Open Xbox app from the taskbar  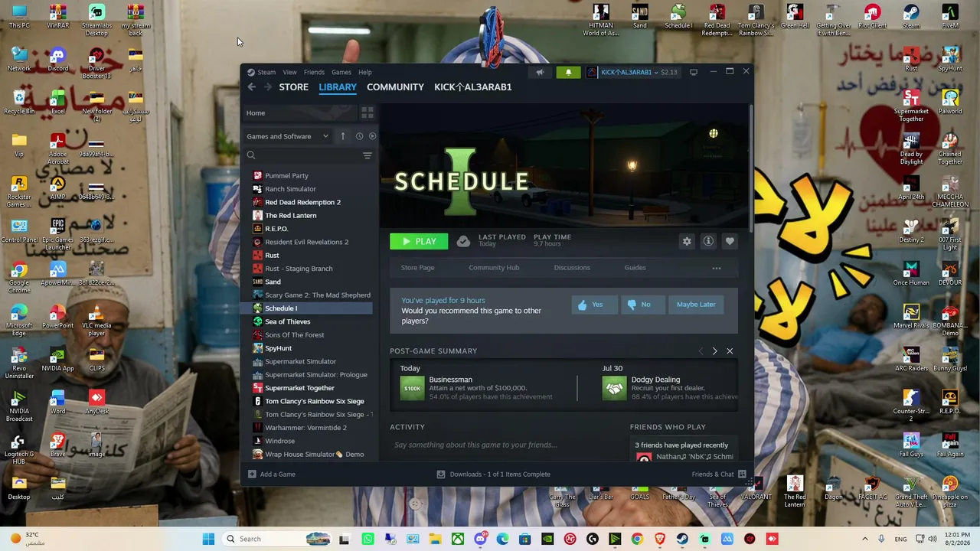click(457, 539)
